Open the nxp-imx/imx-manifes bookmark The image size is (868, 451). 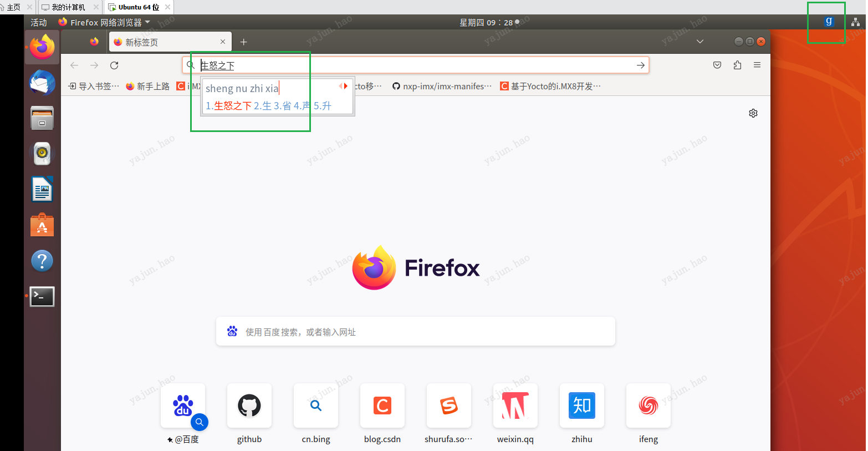(x=442, y=86)
